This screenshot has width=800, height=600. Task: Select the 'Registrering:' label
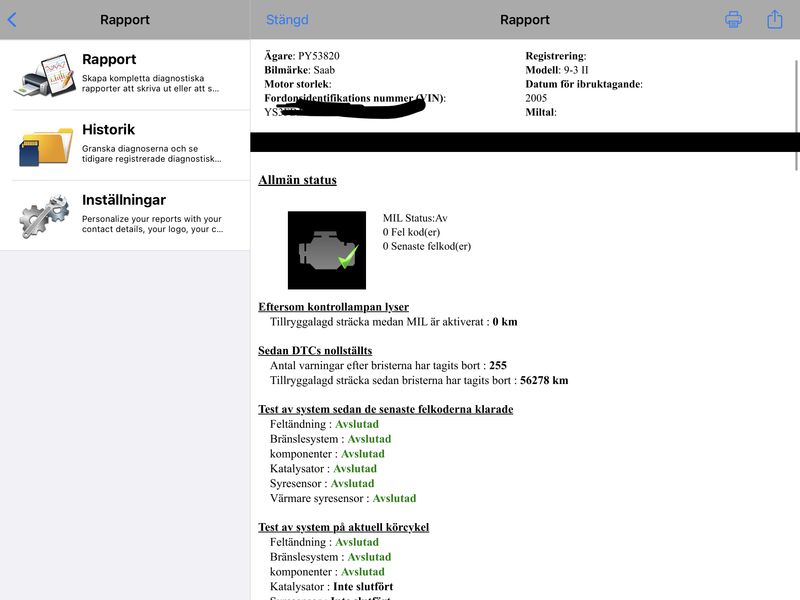coord(556,56)
